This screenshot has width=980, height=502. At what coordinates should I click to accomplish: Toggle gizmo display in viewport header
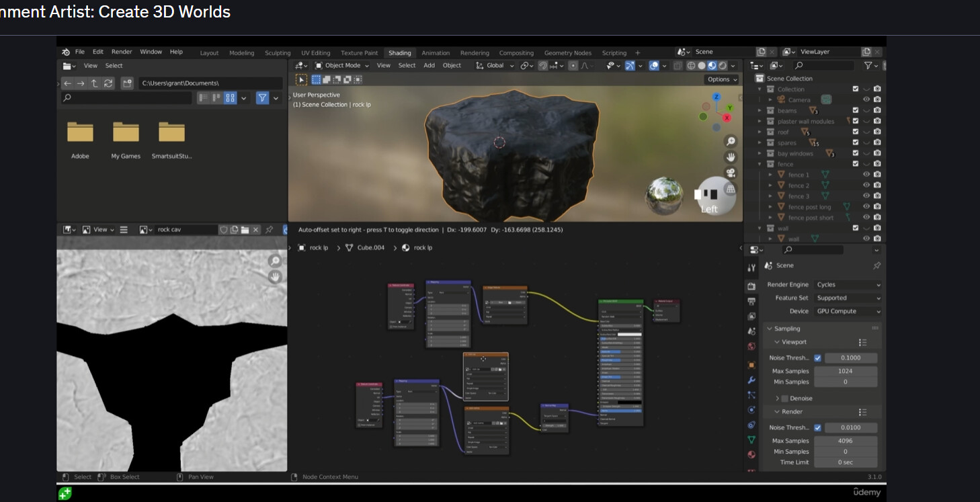[630, 65]
